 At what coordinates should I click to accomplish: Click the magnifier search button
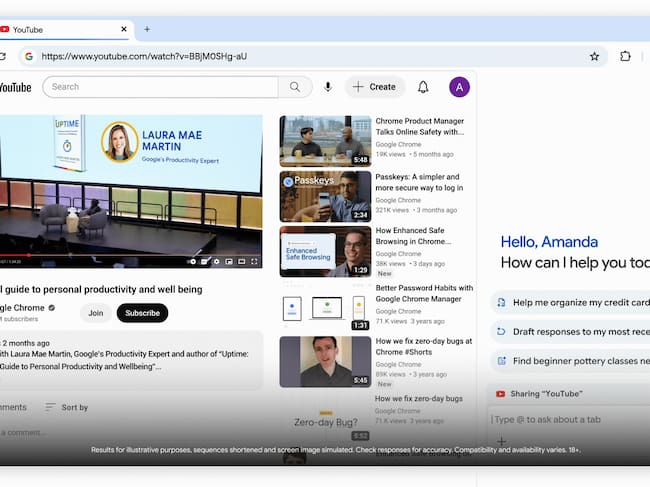pos(295,87)
